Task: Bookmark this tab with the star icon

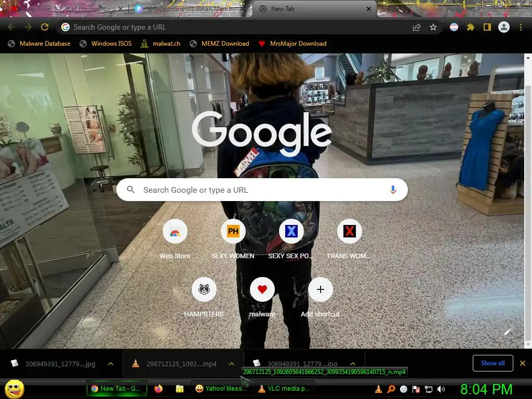Action: (433, 27)
